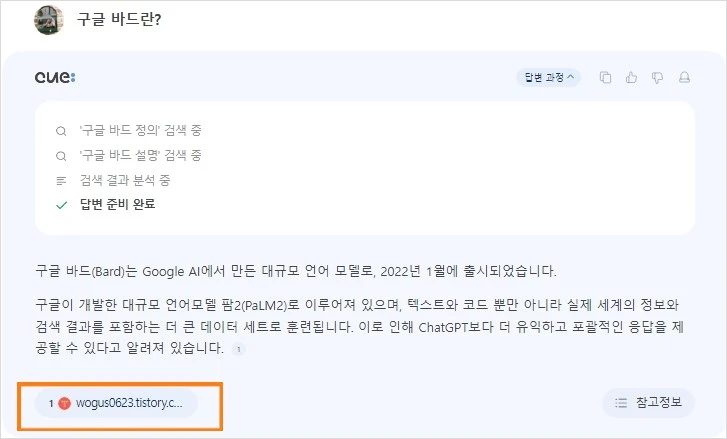Click the cue: logo
The height and width of the screenshot is (439, 727).
[55, 77]
